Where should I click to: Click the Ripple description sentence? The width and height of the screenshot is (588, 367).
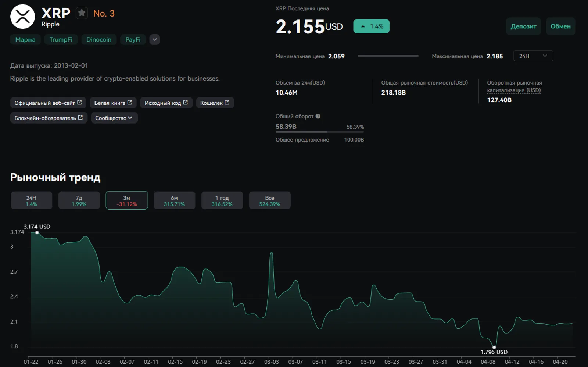pyautogui.click(x=115, y=78)
